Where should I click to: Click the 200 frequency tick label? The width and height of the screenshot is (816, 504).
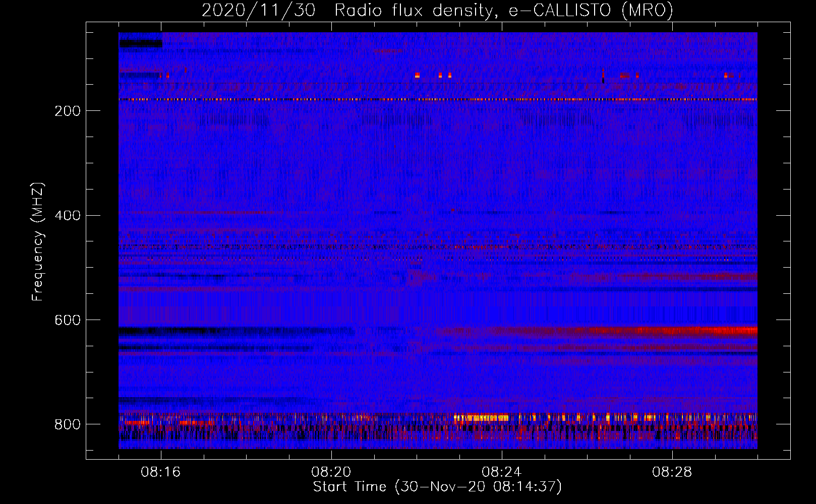[67, 111]
